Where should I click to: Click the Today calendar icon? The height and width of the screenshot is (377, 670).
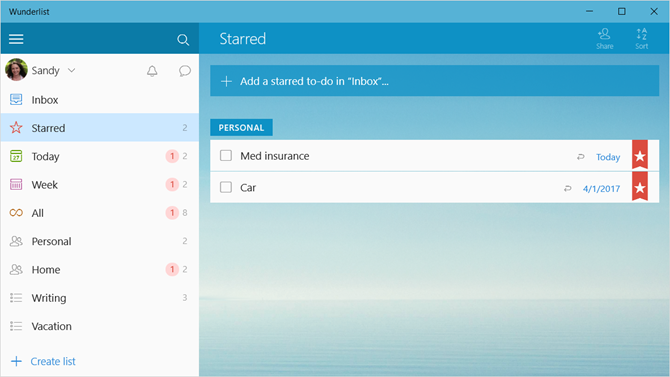point(16,156)
